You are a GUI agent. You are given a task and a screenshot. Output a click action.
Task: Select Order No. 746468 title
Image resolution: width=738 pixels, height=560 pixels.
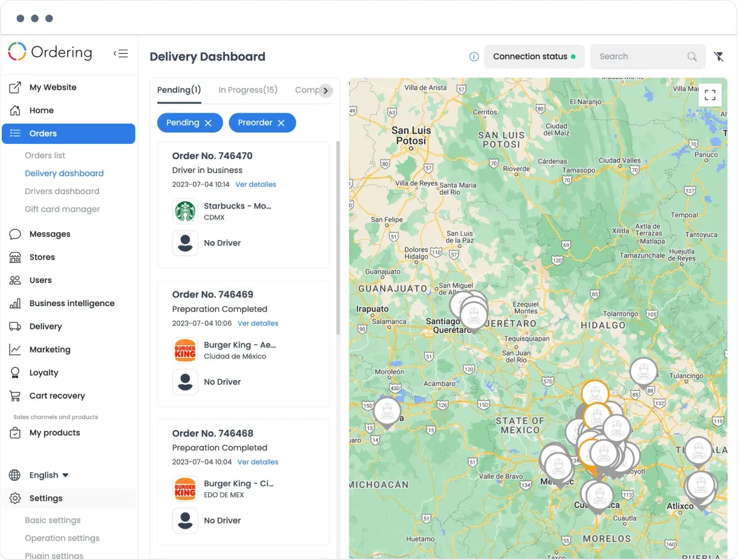(x=212, y=434)
